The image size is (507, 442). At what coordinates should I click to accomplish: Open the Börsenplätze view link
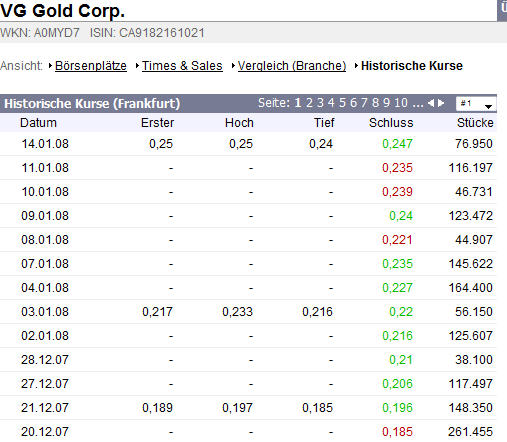tap(91, 66)
